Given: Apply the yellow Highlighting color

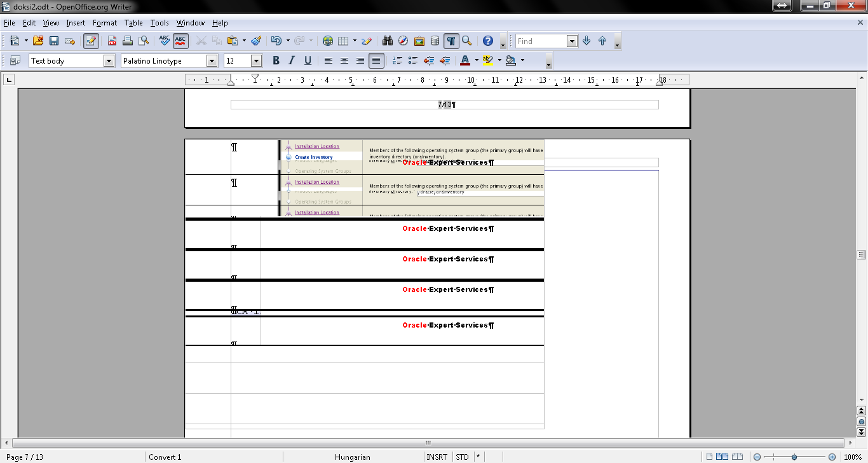Looking at the screenshot, I should pyautogui.click(x=487, y=60).
